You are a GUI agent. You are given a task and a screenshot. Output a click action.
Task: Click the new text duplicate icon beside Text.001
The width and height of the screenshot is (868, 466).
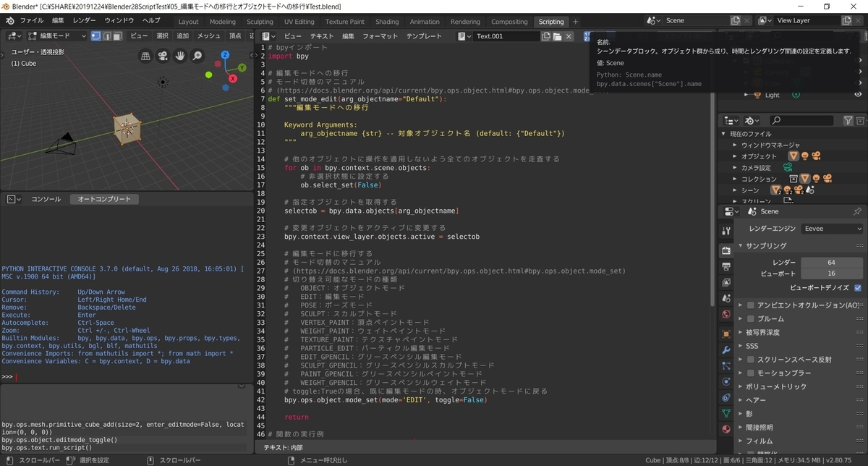[547, 36]
